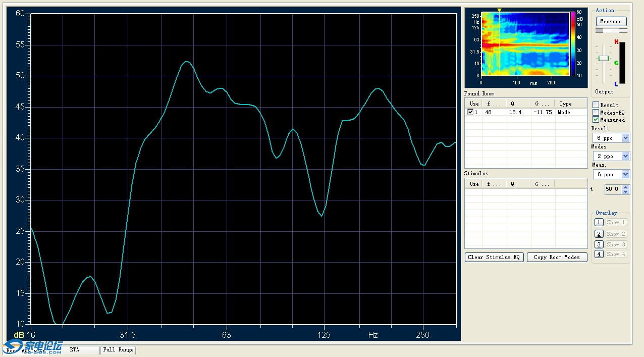Screen dimensions: 644x357
Task: Click Clear Stimulus EQ button
Action: (494, 258)
